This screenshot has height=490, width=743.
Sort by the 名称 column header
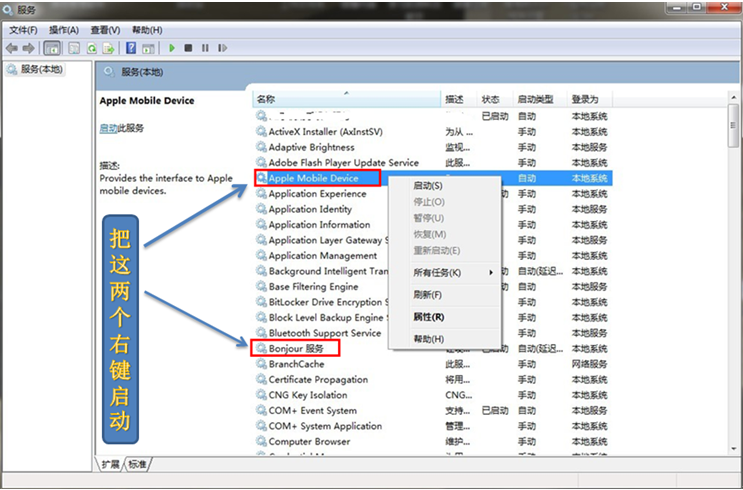pyautogui.click(x=346, y=99)
